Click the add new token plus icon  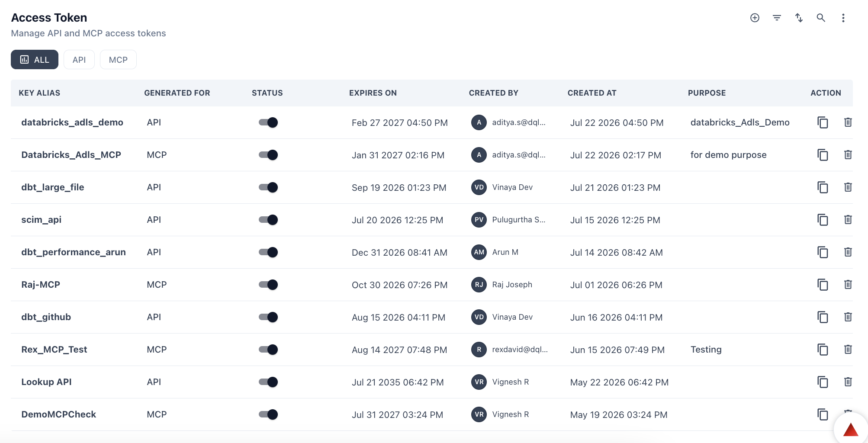[x=755, y=18]
